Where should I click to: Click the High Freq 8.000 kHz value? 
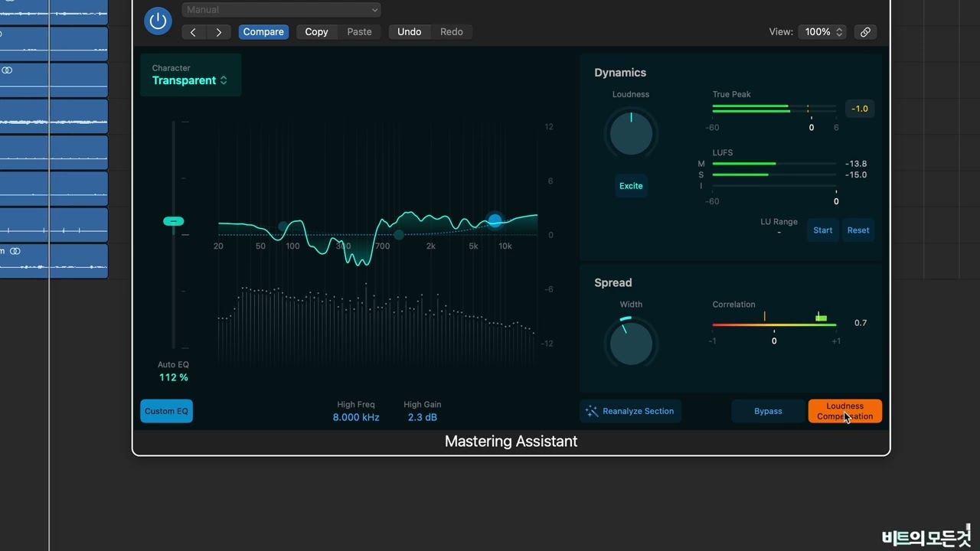tap(356, 418)
